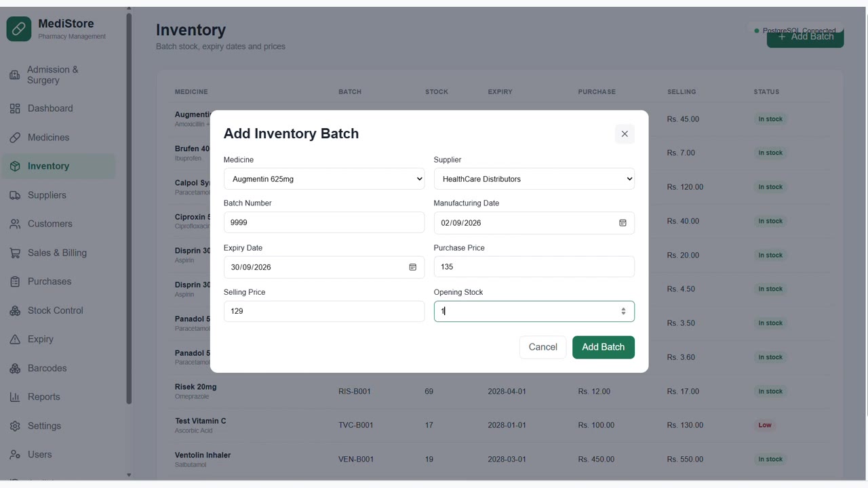Click the Admission & Surgery sidebar icon
Viewport: 868px width, 488px height.
coord(15,75)
